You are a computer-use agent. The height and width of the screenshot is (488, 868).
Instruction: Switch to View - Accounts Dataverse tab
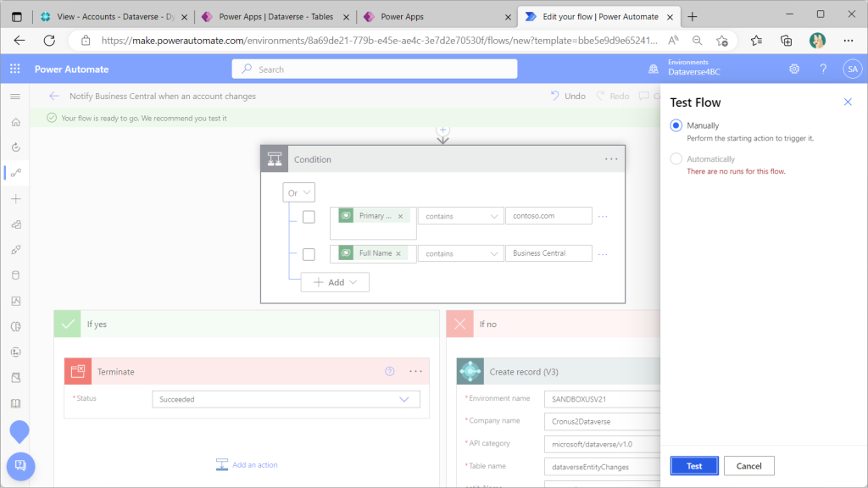tap(114, 17)
